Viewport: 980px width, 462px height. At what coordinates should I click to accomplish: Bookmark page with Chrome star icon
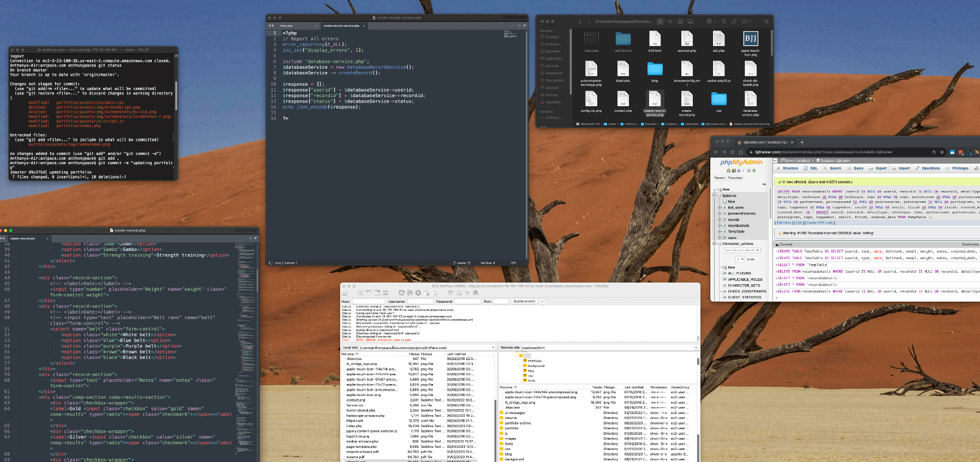pyautogui.click(x=942, y=152)
